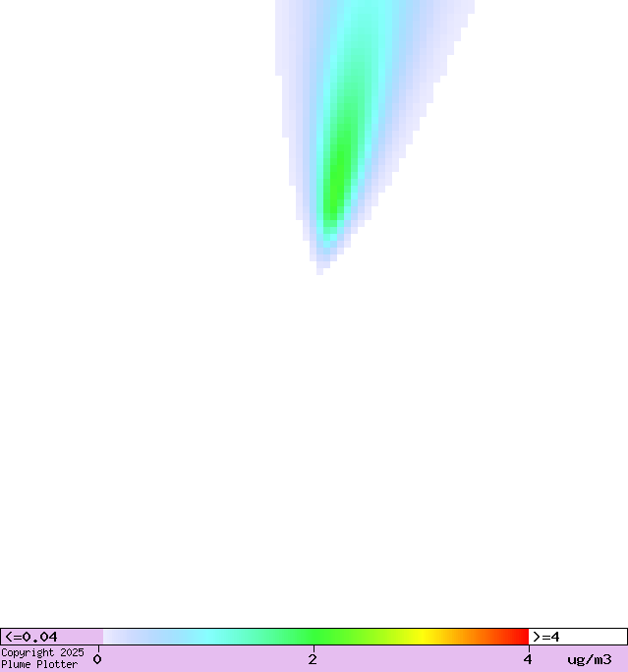628x672 pixels.
Task: Select the yellow section of the color scale
Action: [x=423, y=637]
